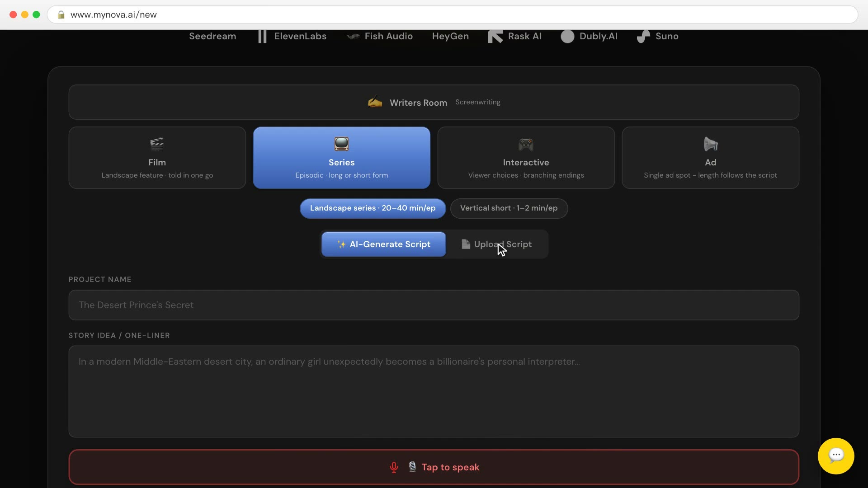The image size is (868, 488).
Task: Click the ElevenLabs name text
Action: [x=300, y=36]
